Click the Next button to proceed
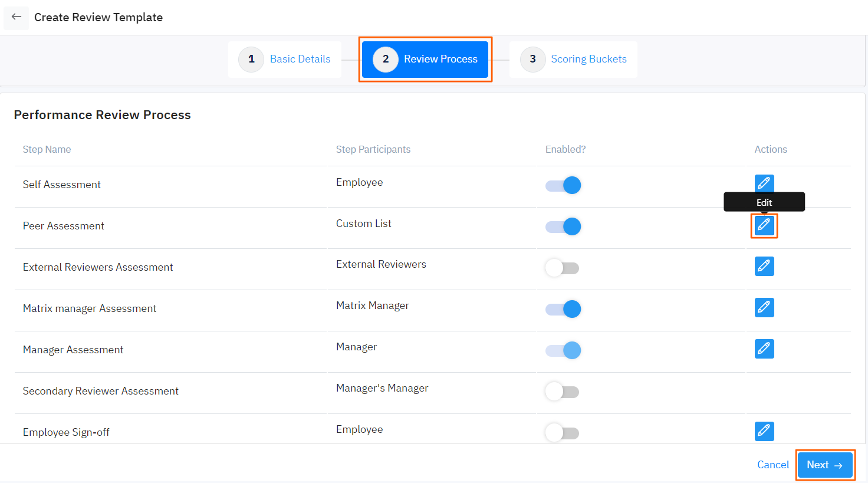 [x=825, y=465]
